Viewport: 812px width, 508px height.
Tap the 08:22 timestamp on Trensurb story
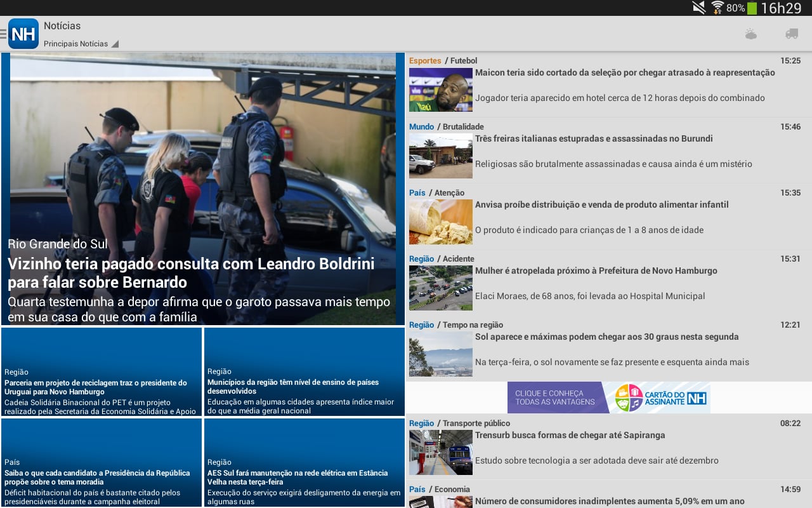pos(790,424)
